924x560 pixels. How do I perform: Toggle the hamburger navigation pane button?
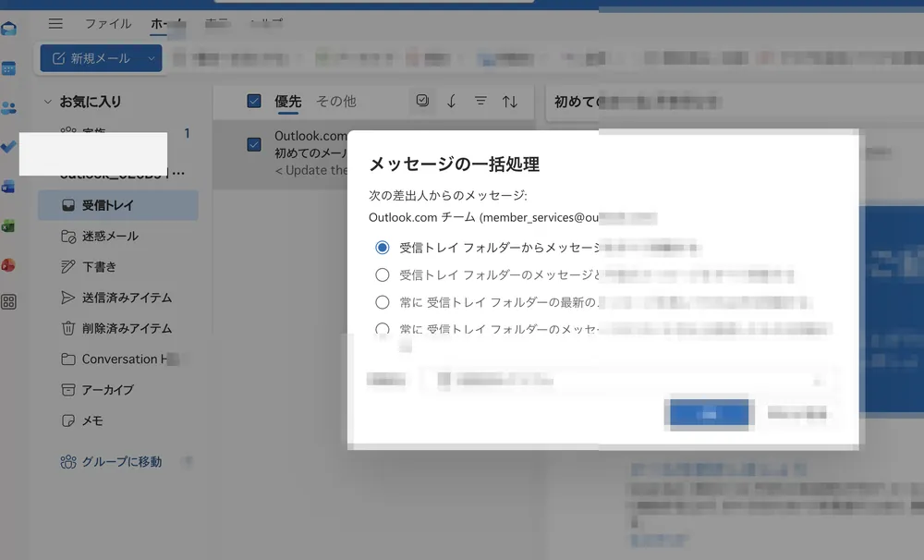56,24
